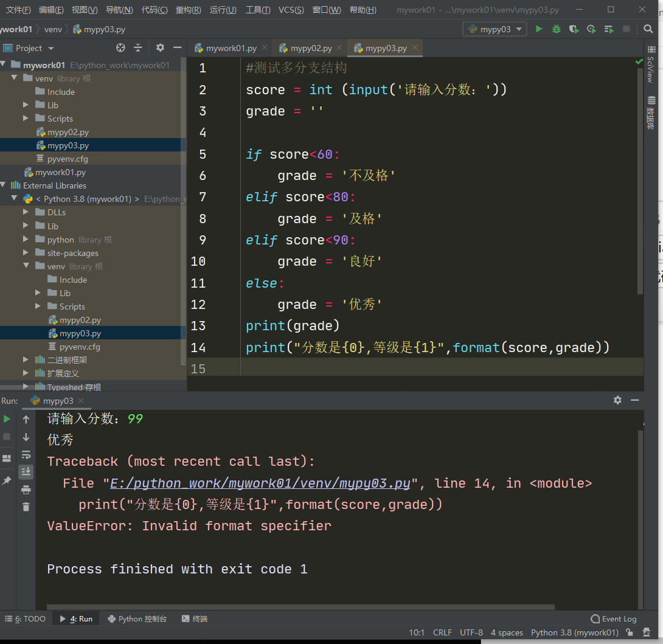Run mypy03 with the green toolbar Run icon

coord(539,29)
